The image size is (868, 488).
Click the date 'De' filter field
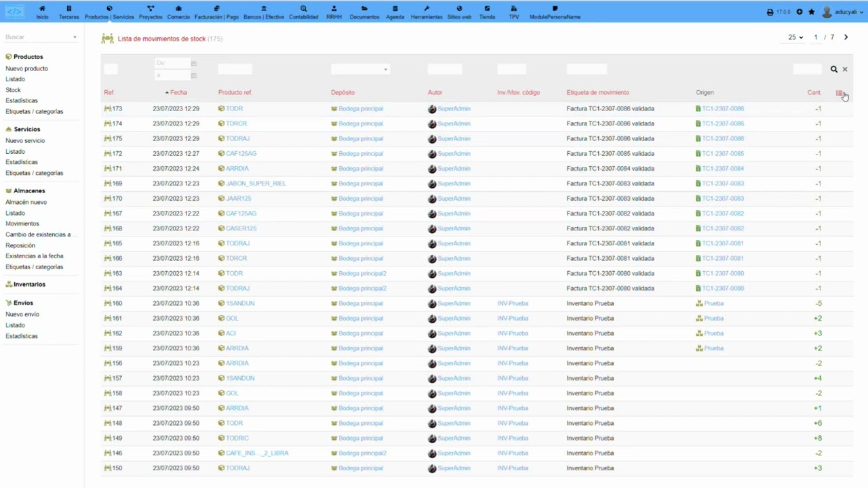click(172, 63)
